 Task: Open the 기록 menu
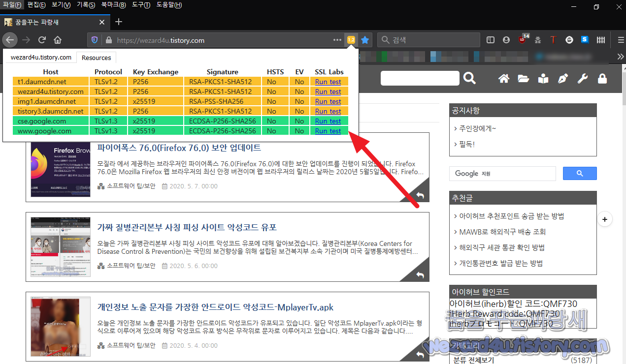(x=86, y=5)
